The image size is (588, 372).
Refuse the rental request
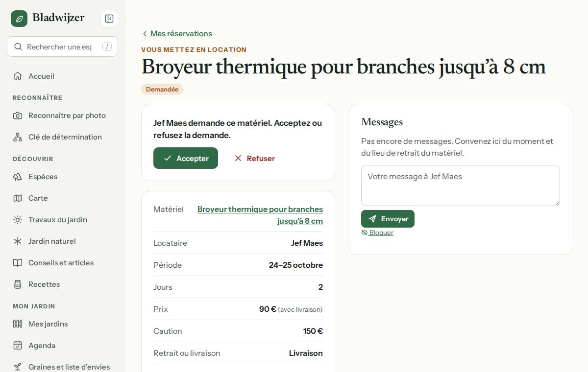(x=254, y=158)
